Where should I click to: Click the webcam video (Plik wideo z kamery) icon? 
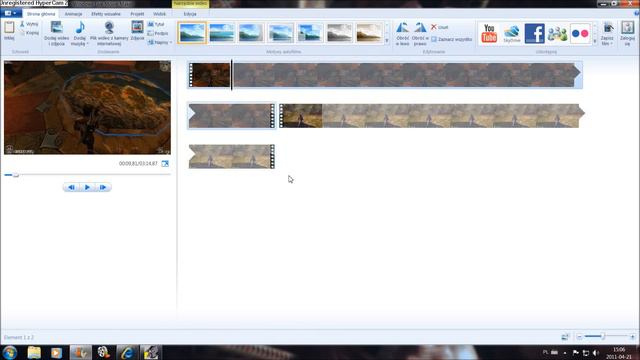coord(109,28)
